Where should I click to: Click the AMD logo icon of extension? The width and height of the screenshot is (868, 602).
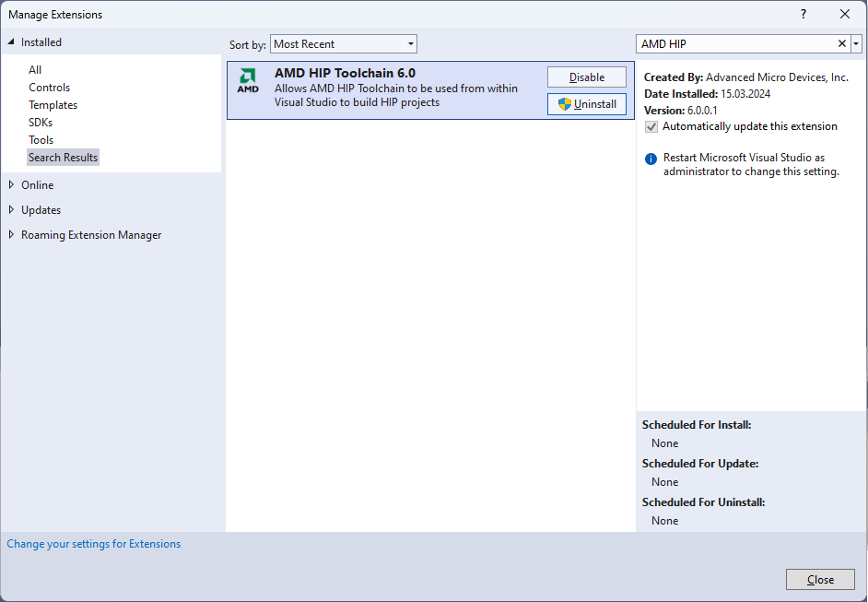[248, 81]
